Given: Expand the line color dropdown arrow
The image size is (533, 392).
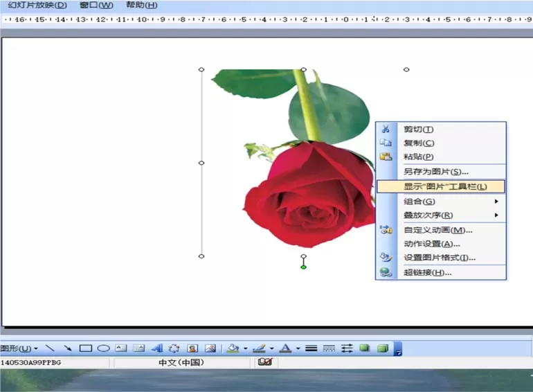Looking at the screenshot, I should point(271,348).
